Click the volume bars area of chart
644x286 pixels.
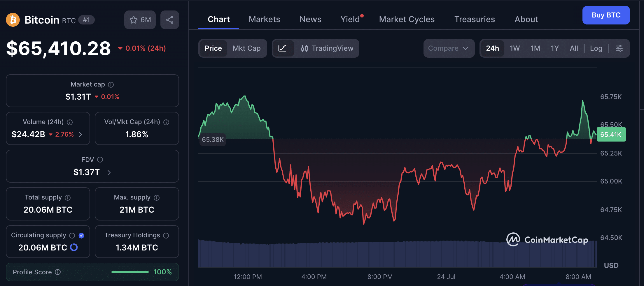(x=397, y=254)
